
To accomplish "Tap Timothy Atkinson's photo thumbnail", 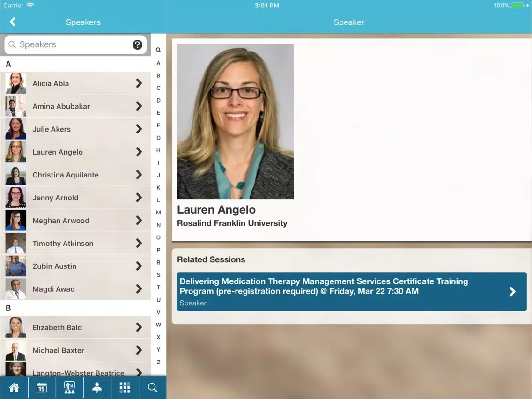I will 15,243.
